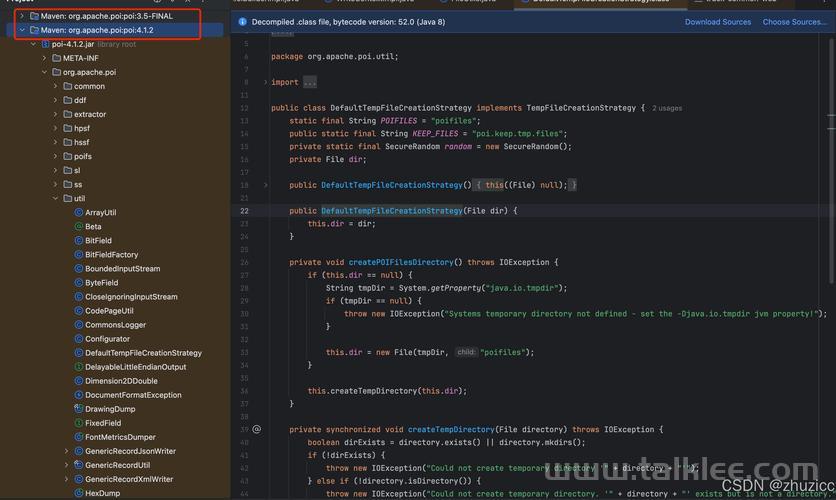The height and width of the screenshot is (500, 836).
Task: Click the HexDump class icon
Action: pyautogui.click(x=78, y=493)
